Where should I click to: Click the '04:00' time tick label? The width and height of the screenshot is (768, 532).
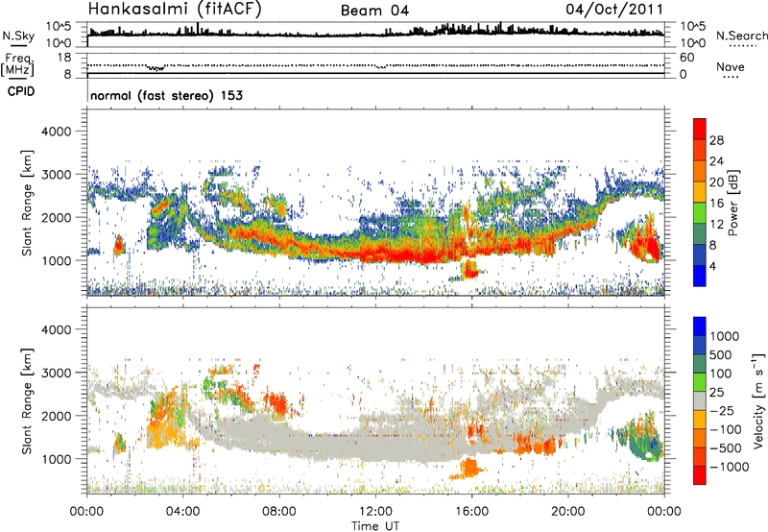[x=183, y=512]
